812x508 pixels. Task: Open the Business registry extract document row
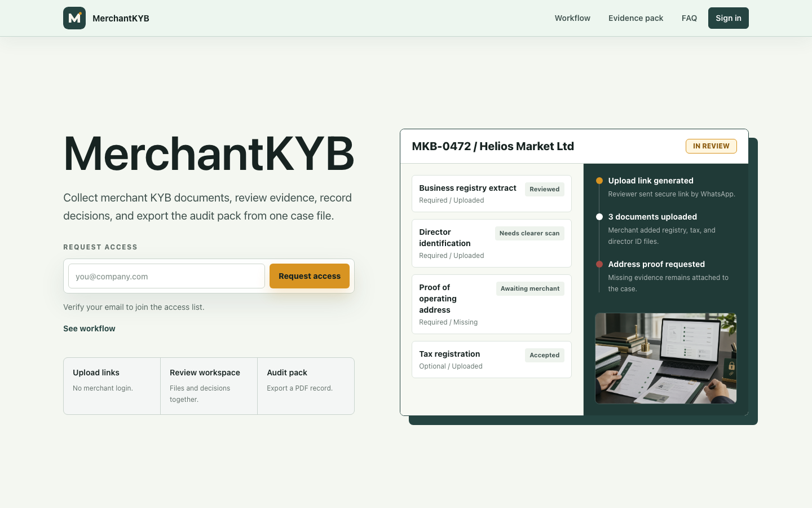[492, 194]
